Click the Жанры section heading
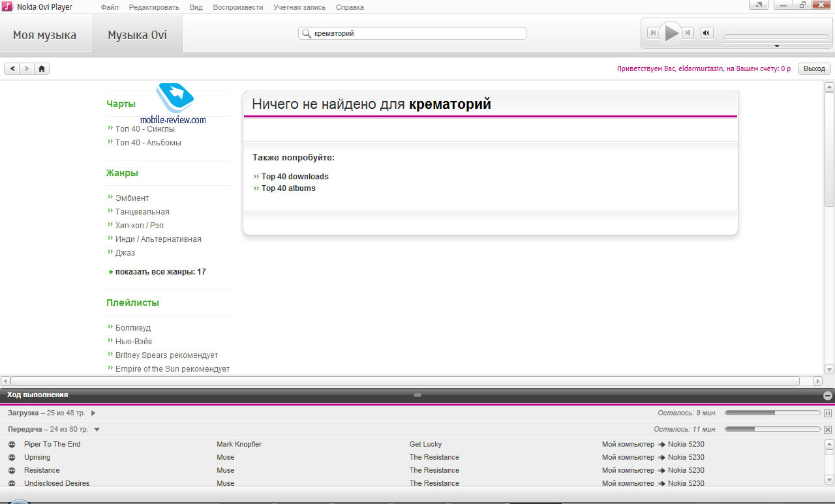 click(x=122, y=173)
